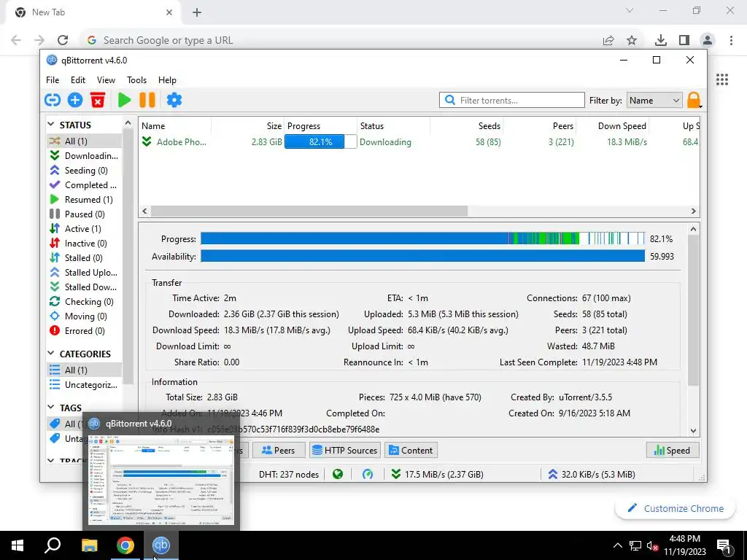Click the Add Torrent Link toolbar icon
The width and height of the screenshot is (747, 560).
pos(53,100)
